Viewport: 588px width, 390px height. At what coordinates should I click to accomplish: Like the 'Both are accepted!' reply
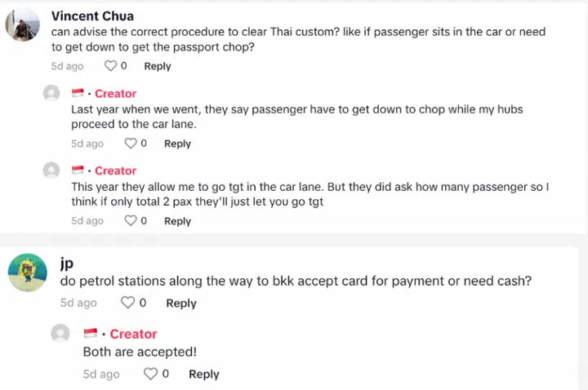click(150, 374)
